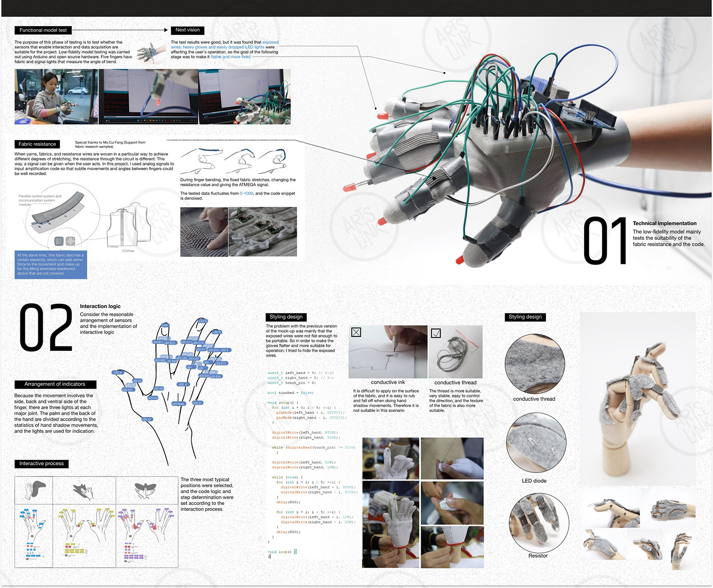Select the 'LED D11' marker
Image resolution: width=713 pixels, height=588 pixels.
pos(201,349)
